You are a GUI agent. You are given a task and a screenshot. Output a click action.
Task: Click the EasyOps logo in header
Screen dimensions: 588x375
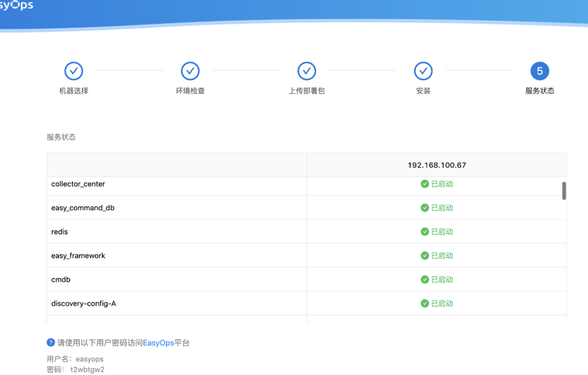click(16, 5)
